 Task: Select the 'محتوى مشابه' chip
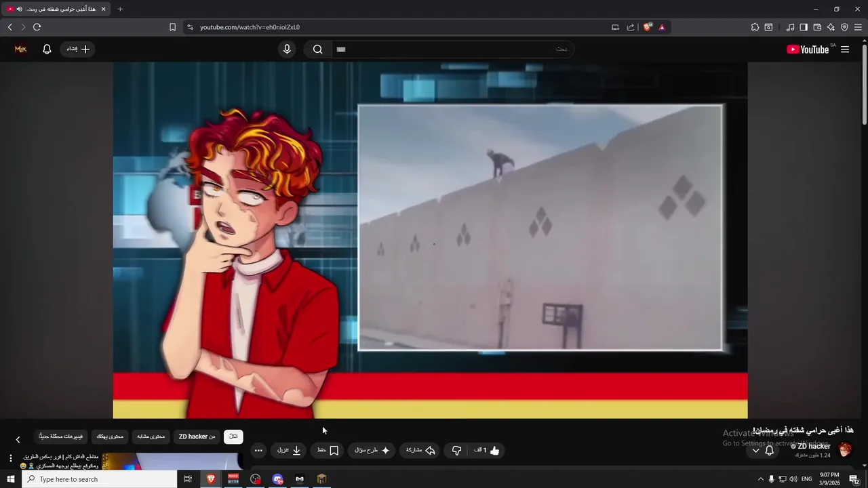151,436
